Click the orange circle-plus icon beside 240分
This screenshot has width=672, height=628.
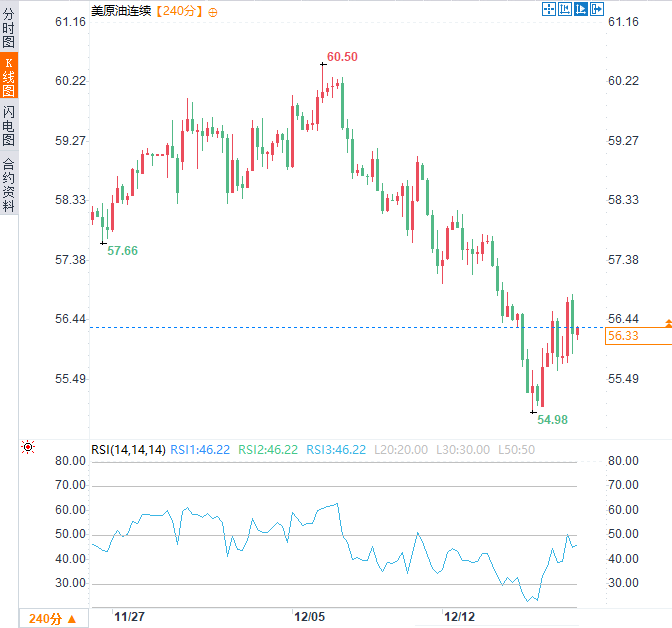click(x=213, y=11)
